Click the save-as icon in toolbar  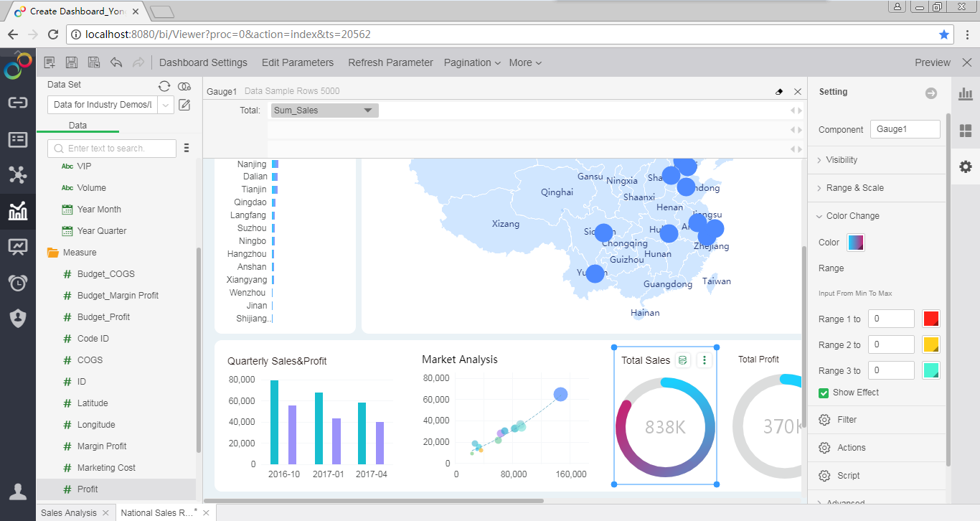tap(94, 62)
